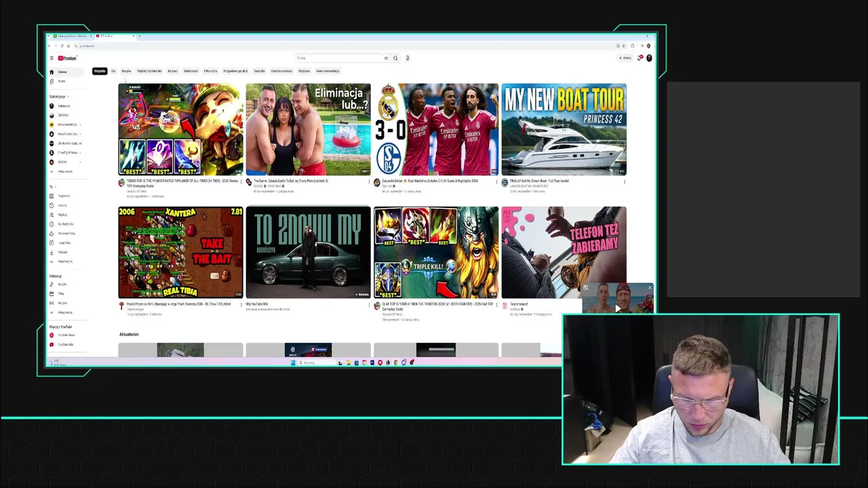Image resolution: width=868 pixels, height=488 pixels.
Task: Select the Turystyka filter chip
Action: click(x=259, y=71)
